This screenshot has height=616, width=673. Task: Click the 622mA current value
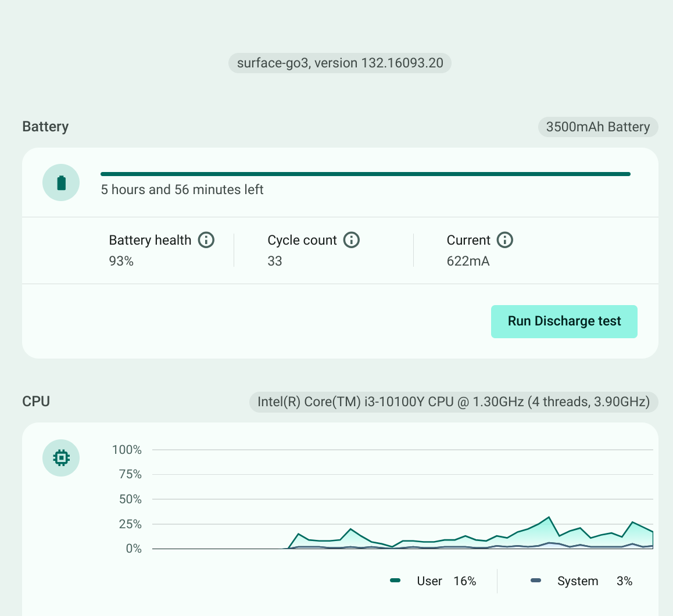coord(468,262)
